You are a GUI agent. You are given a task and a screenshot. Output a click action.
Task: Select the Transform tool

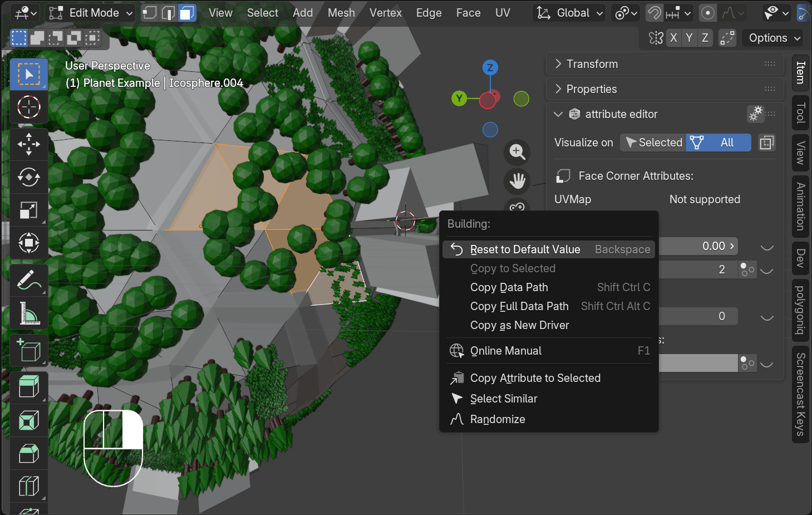tap(29, 243)
